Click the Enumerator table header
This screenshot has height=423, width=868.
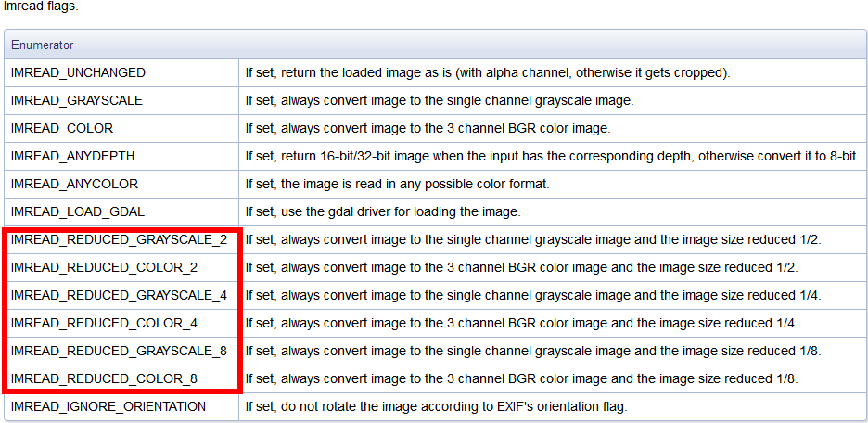[x=43, y=45]
